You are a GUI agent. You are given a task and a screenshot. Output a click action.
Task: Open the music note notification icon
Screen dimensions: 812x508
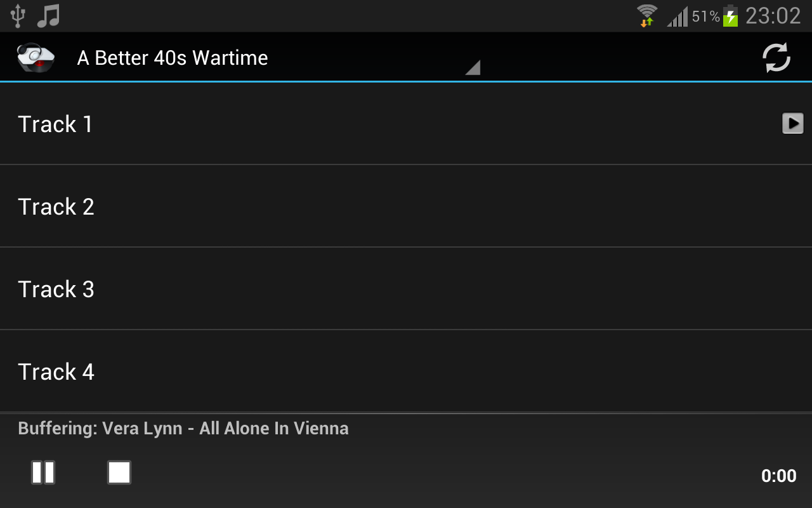[x=48, y=16]
